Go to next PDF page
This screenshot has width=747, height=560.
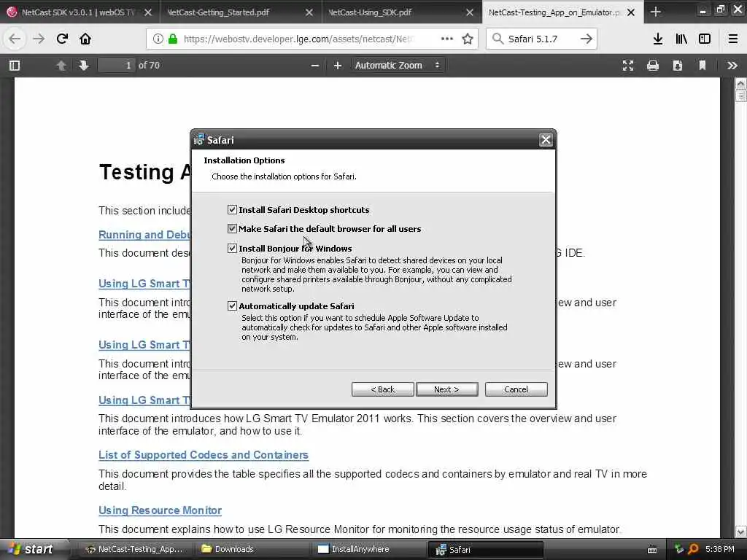[x=84, y=65]
